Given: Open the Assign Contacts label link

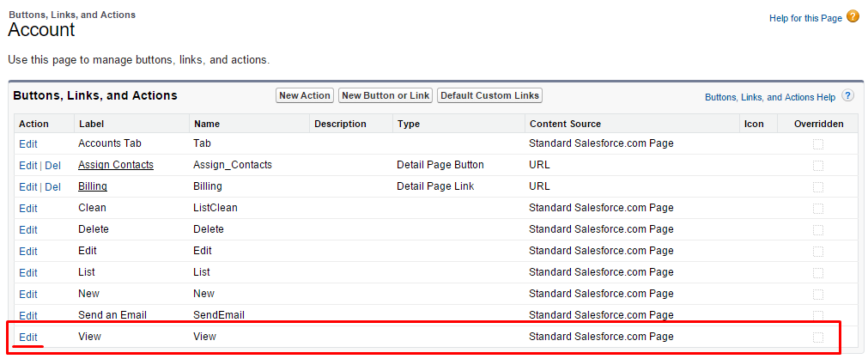Looking at the screenshot, I should [115, 165].
